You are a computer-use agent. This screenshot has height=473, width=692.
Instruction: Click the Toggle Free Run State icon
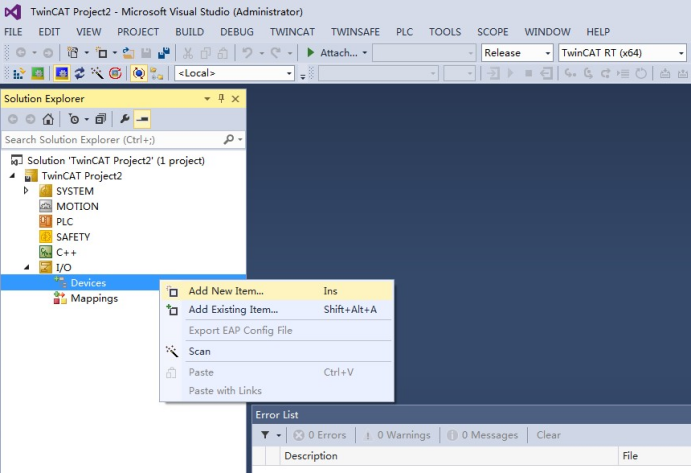click(115, 73)
